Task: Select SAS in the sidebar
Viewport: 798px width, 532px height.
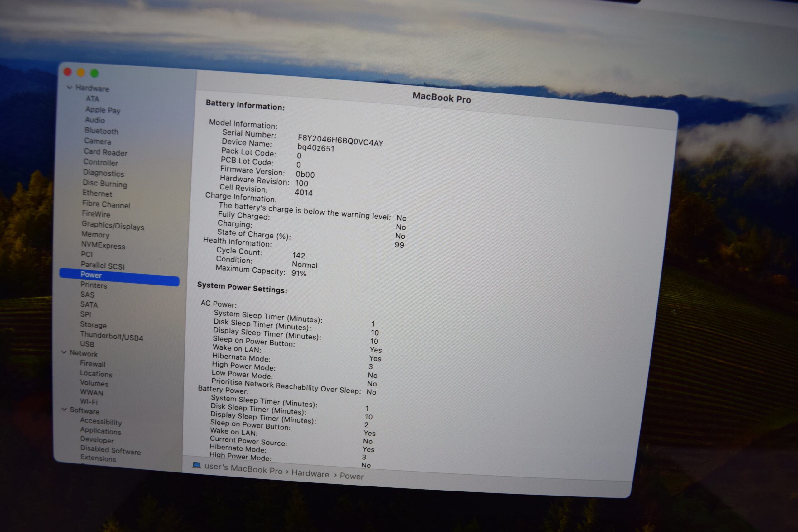Action: click(87, 295)
